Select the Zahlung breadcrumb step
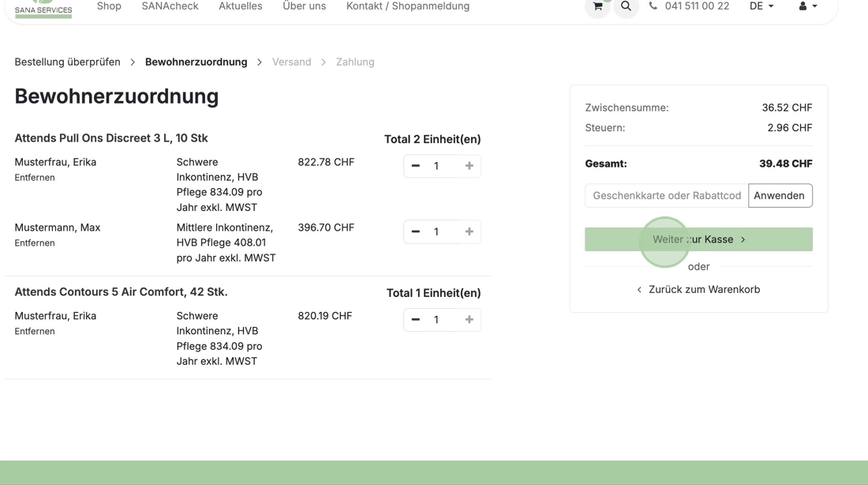Image resolution: width=868 pixels, height=485 pixels. coord(355,62)
